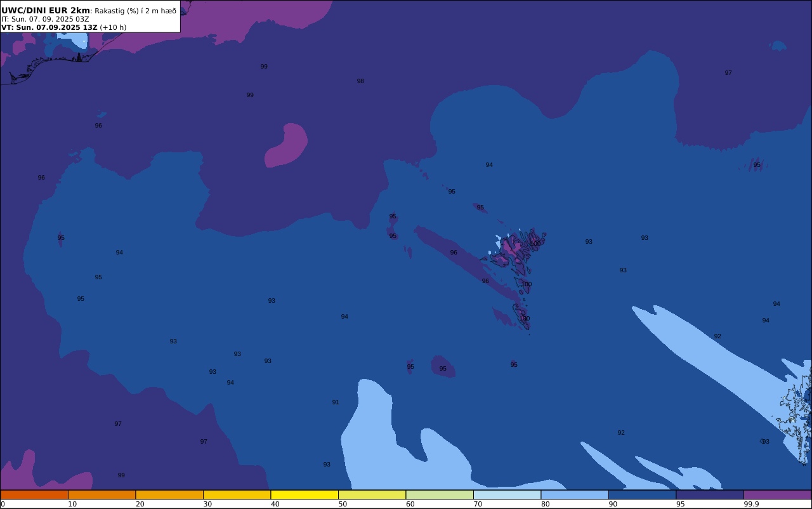Click the '30' legend tick label
Viewport: 812px width, 509px height.
207,504
